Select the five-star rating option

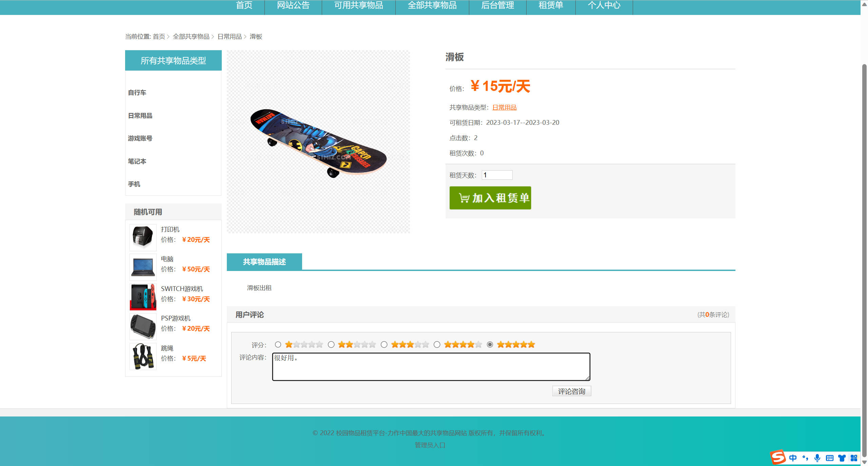[490, 345]
